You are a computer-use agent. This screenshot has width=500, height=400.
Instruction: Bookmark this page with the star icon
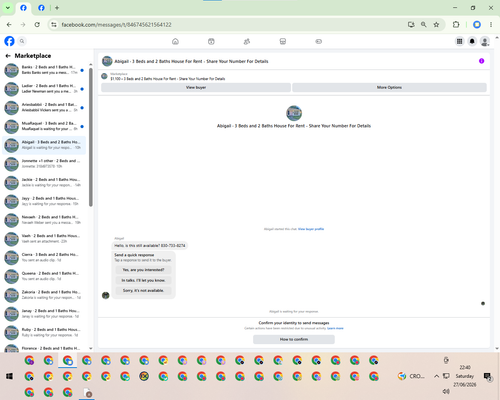(x=436, y=25)
